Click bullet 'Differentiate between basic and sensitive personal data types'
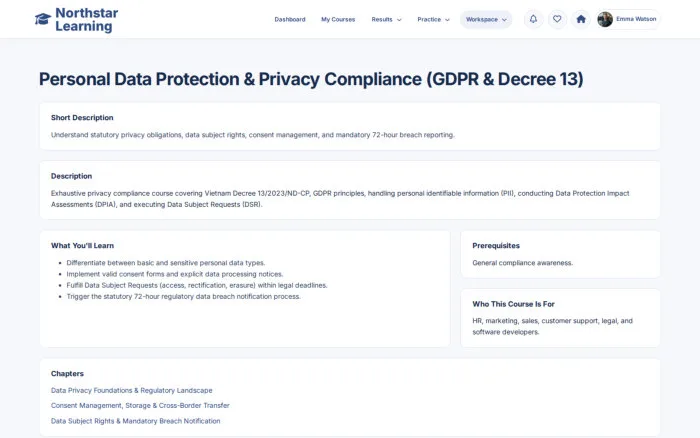This screenshot has height=438, width=700. coord(166,263)
